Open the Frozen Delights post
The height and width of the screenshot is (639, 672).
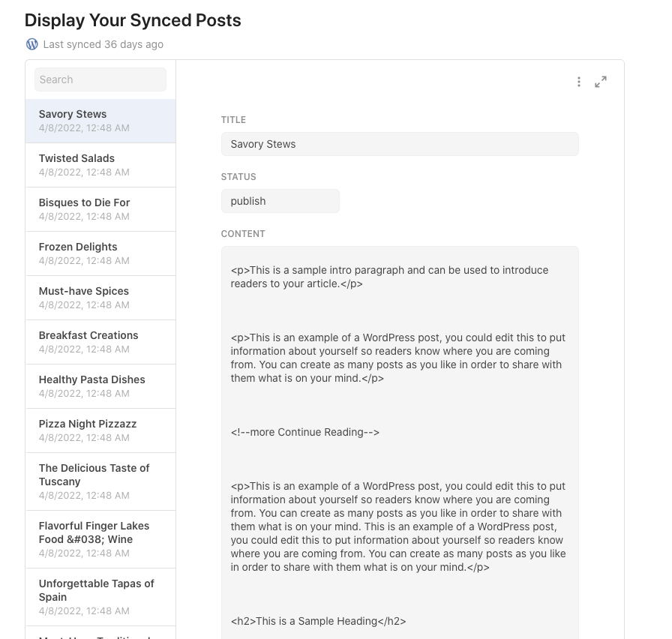pos(100,253)
